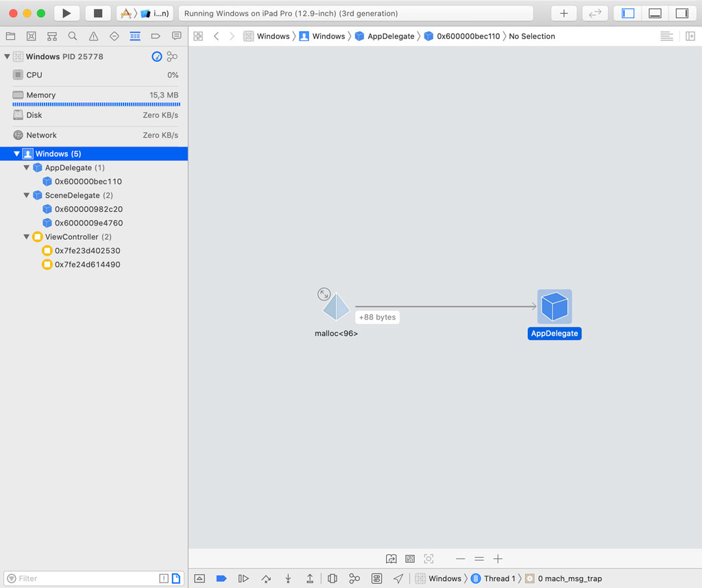The height and width of the screenshot is (588, 702).
Task: Click the zoom plus button below graph
Action: [498, 559]
